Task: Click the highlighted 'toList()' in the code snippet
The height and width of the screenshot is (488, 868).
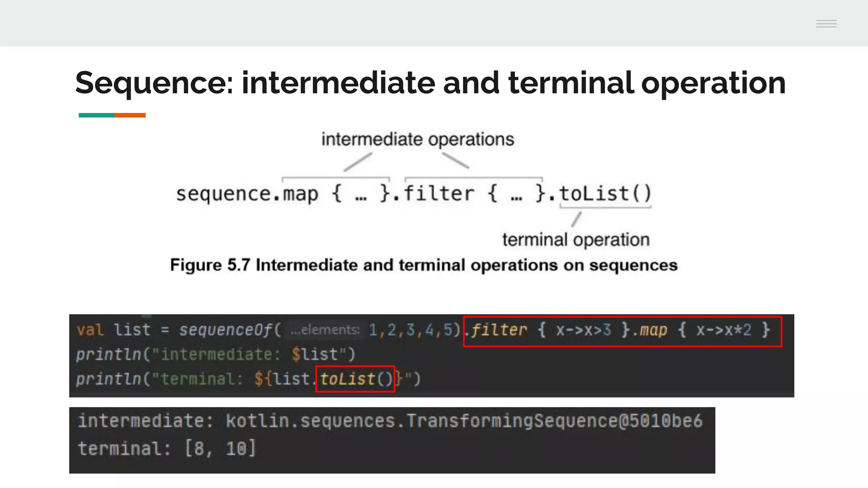Action: 356,379
